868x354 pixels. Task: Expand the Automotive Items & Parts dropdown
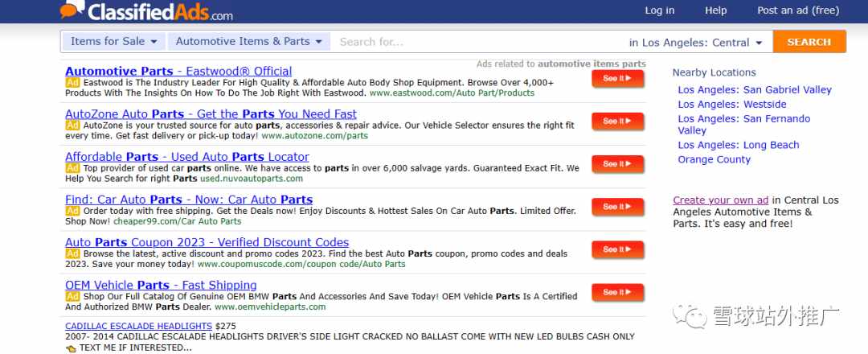point(248,42)
